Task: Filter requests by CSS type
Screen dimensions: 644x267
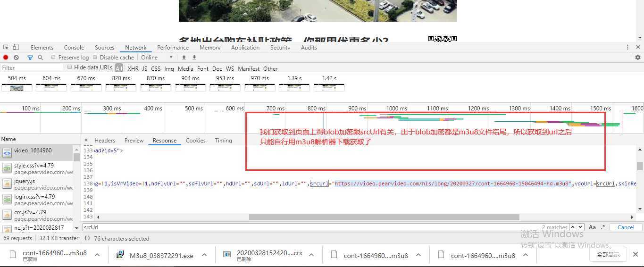Action: (x=156, y=69)
